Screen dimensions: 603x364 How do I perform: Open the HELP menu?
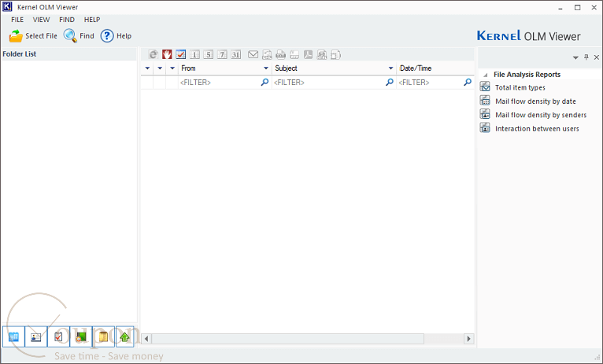point(92,20)
